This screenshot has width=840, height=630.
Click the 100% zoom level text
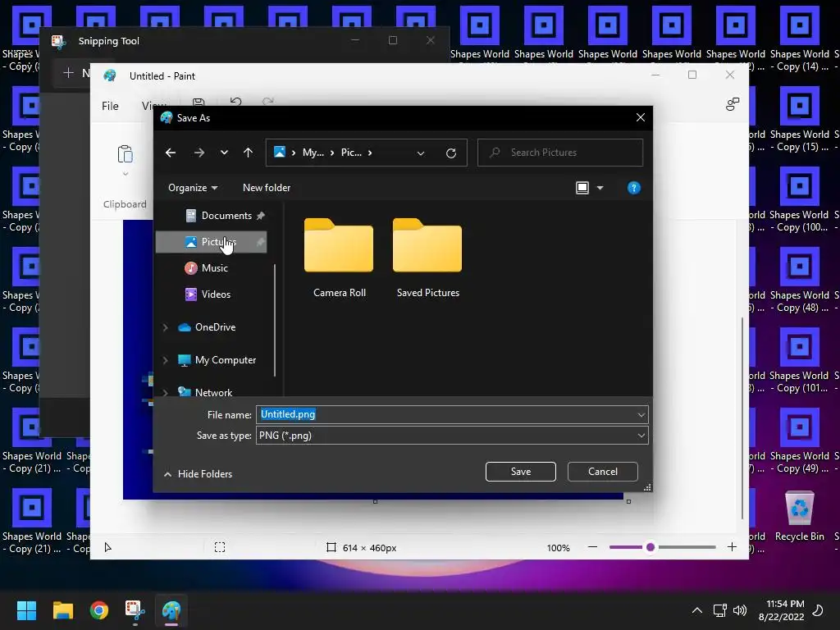click(558, 548)
